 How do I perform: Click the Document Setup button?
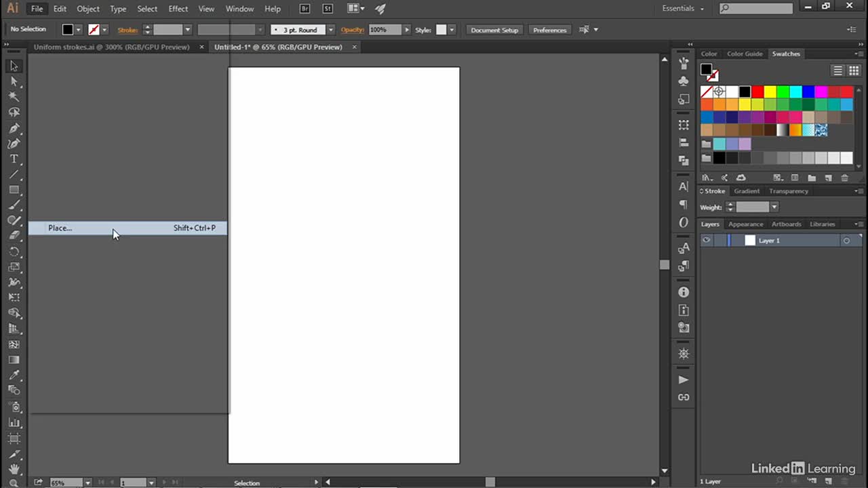[x=494, y=30]
